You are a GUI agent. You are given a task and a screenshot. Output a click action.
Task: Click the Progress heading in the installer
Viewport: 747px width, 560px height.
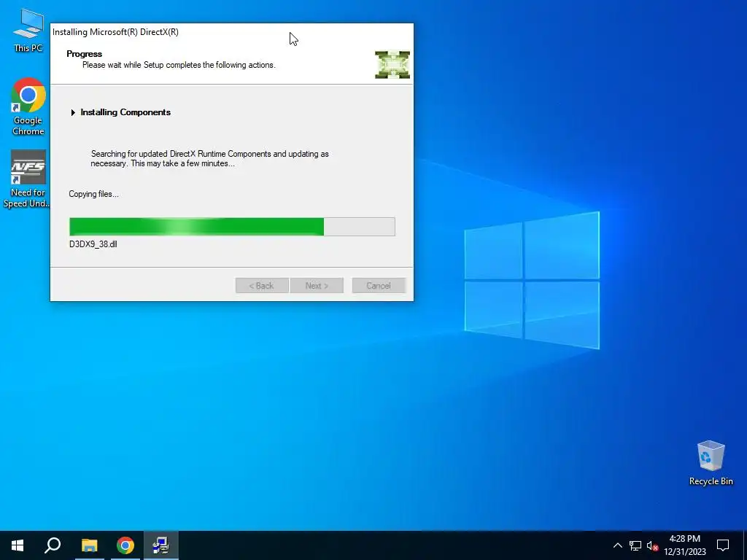[85, 54]
